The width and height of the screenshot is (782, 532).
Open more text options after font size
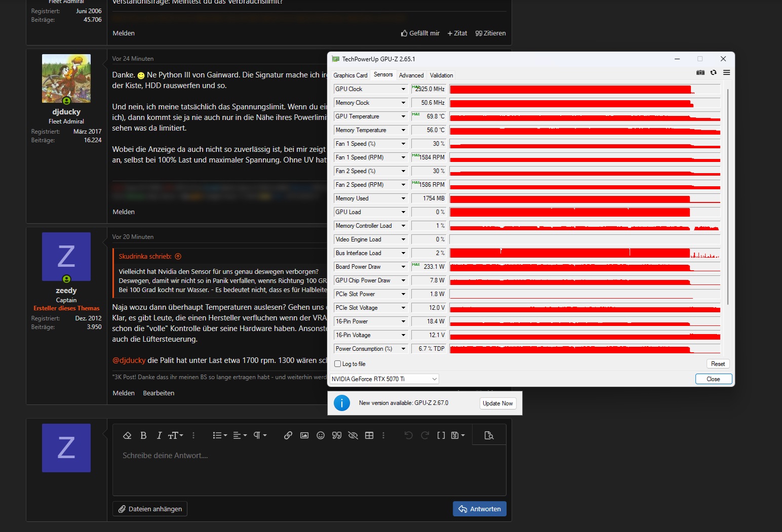(193, 435)
